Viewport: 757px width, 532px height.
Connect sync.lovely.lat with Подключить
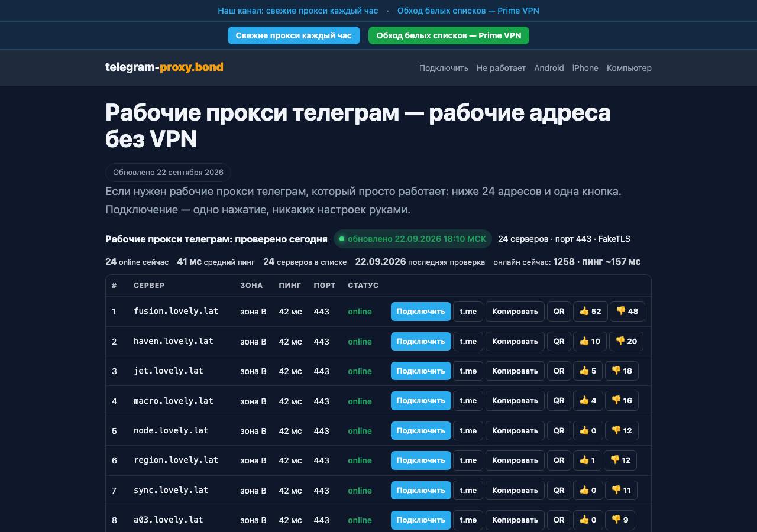click(x=420, y=490)
